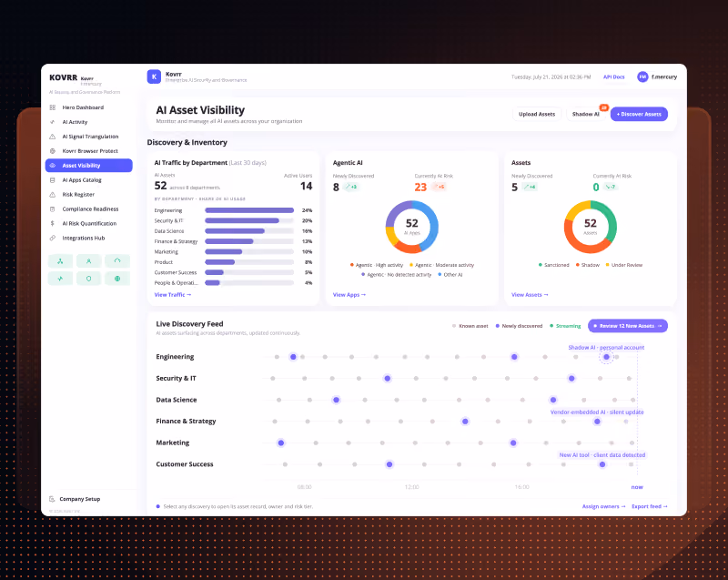This screenshot has width=728, height=580.
Task: Toggle Agentic High activity legend item
Action: pos(377,265)
